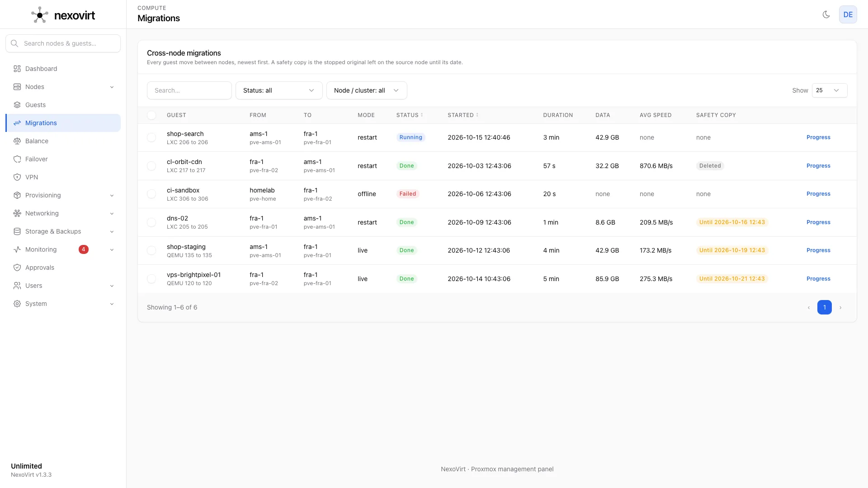Open Progress for shop-staging

[818, 250]
